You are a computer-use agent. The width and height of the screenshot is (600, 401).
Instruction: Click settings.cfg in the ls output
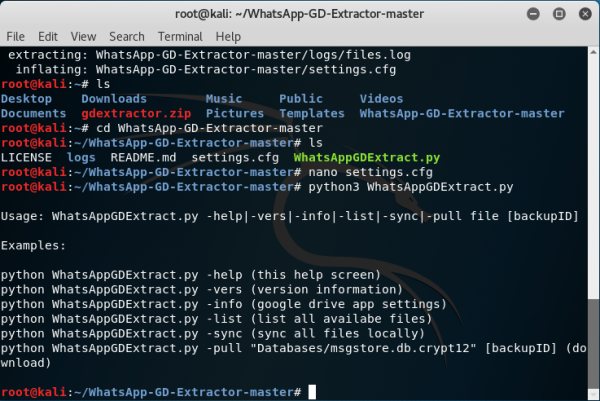235,157
